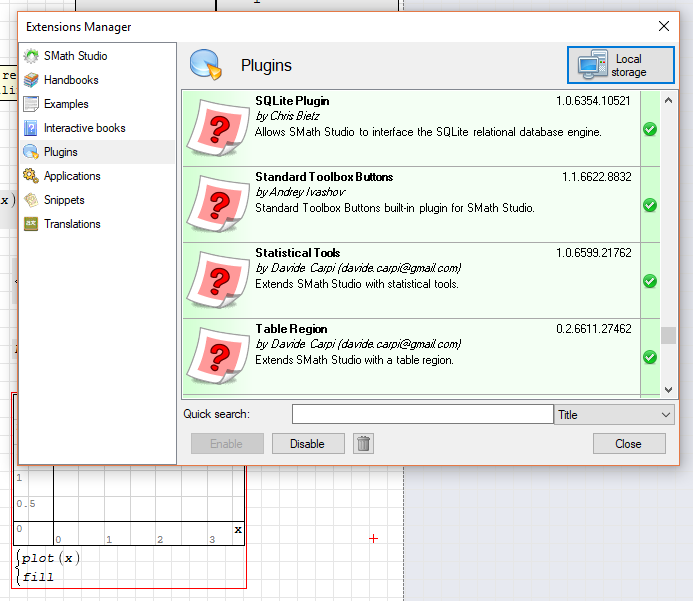
Task: Click the Translations icon in sidebar
Action: tap(31, 224)
